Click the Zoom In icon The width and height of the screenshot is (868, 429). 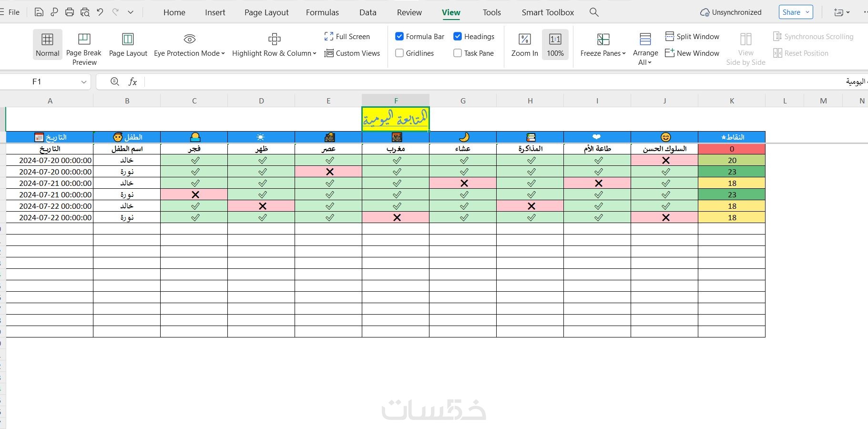click(525, 39)
